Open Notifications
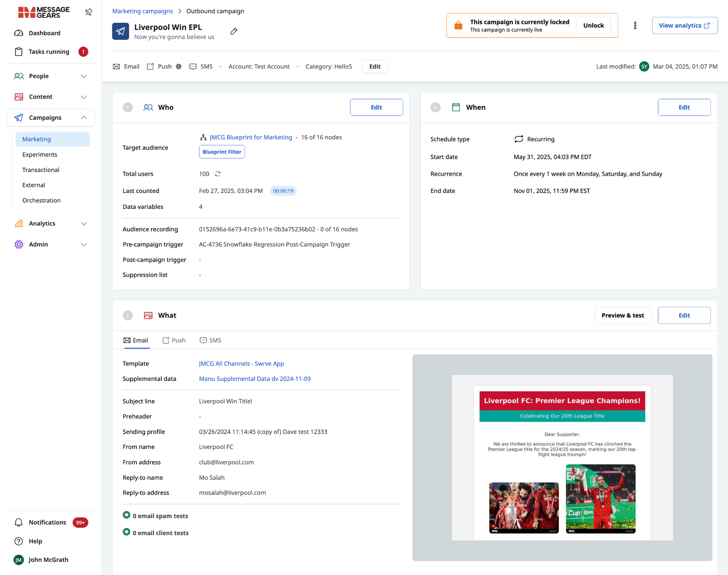Viewport: 728px width, 575px height. click(x=47, y=522)
